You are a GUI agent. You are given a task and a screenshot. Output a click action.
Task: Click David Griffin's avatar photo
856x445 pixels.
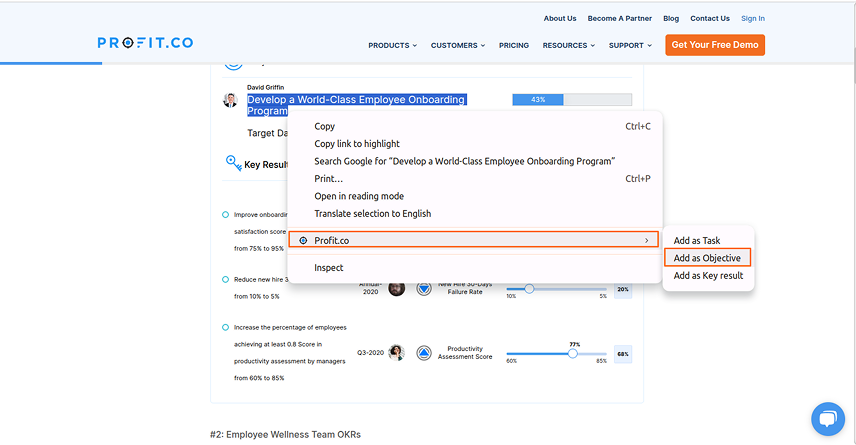coord(230,100)
